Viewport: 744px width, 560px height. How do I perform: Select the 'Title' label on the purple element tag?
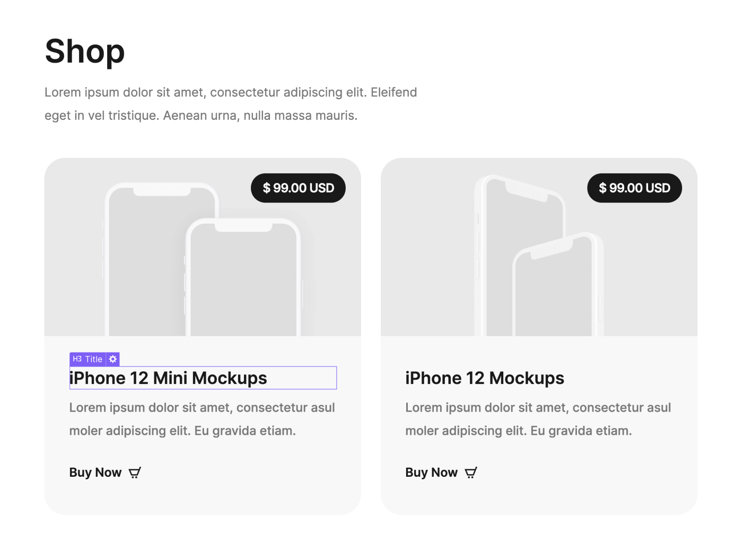(x=93, y=359)
